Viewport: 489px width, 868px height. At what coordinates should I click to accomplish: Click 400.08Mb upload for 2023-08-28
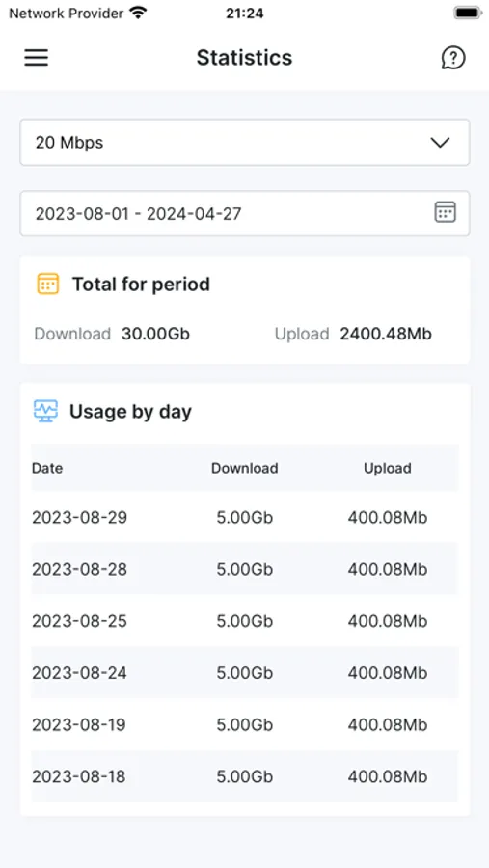pos(388,569)
